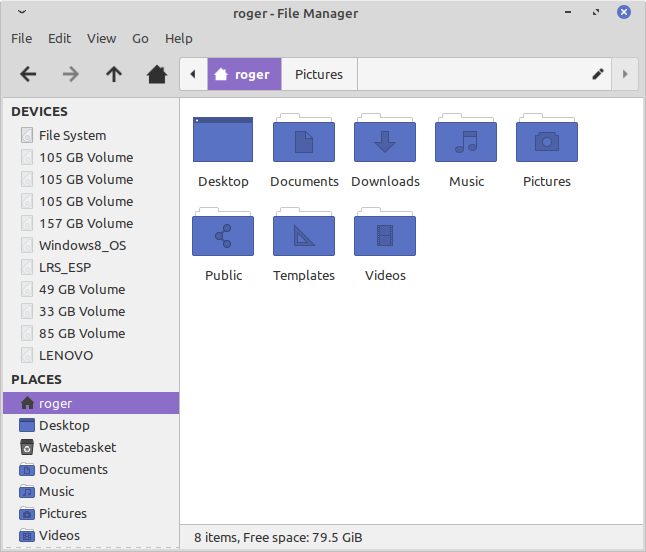
Task: Open the Downloads folder icon
Action: [385, 140]
